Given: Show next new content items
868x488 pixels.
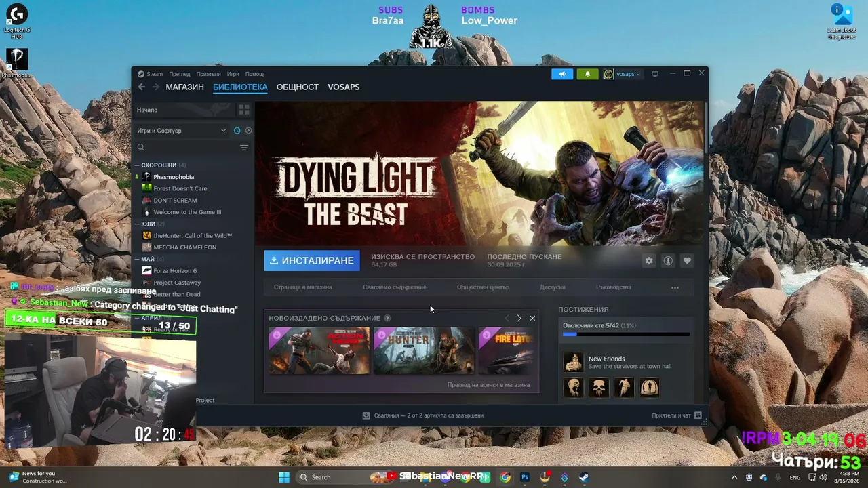Looking at the screenshot, I should [519, 318].
